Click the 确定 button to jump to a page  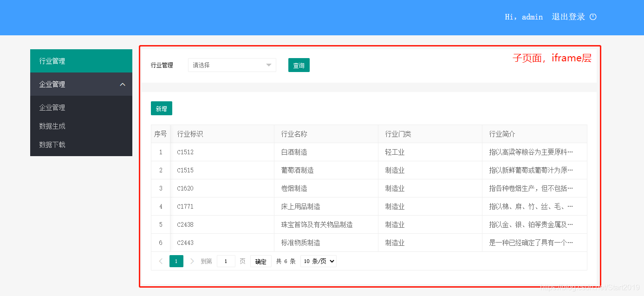point(260,261)
